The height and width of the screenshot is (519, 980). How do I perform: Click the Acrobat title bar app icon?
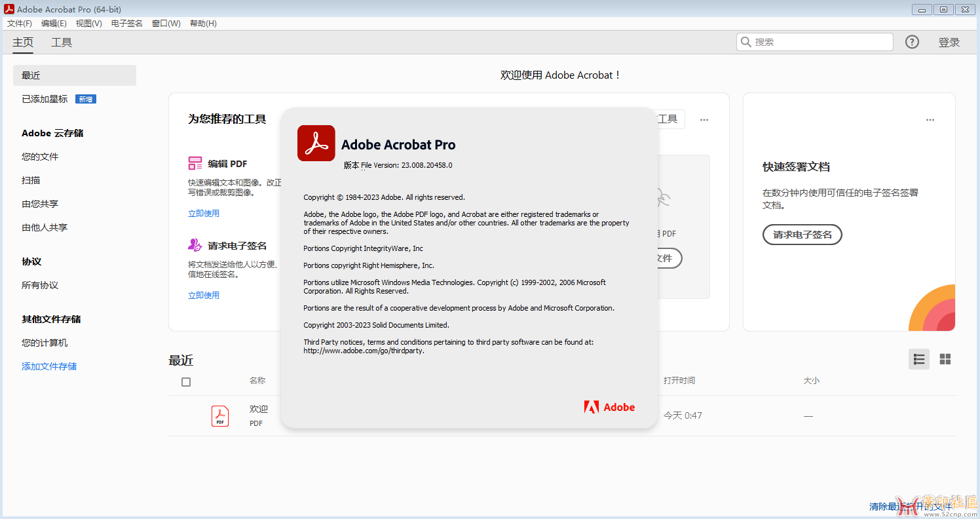(x=9, y=9)
